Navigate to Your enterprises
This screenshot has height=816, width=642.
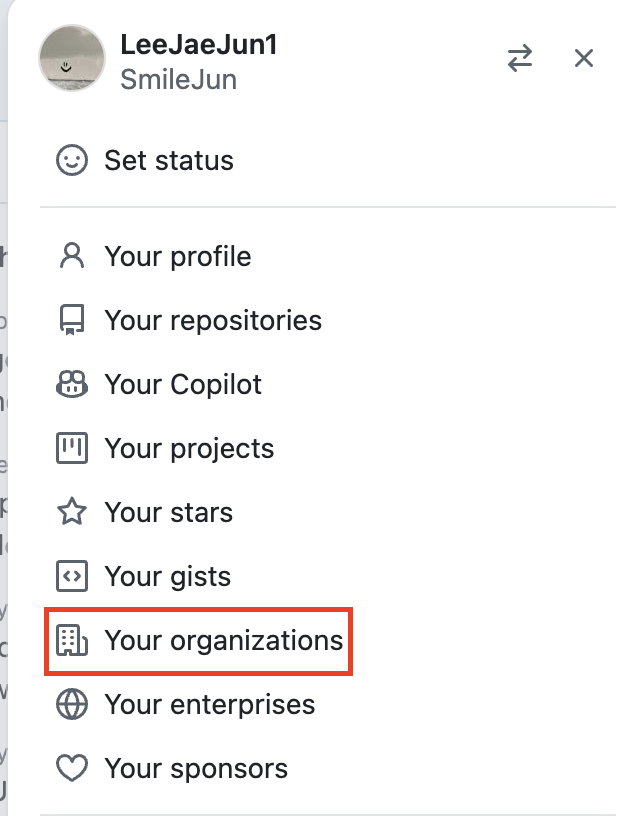click(209, 705)
